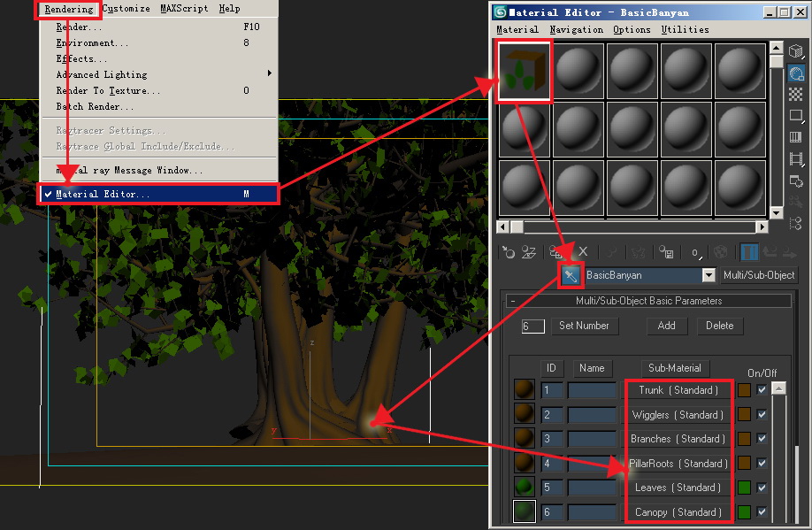The width and height of the screenshot is (812, 530).
Task: Click the Canopy row green color swatch
Action: [x=744, y=512]
